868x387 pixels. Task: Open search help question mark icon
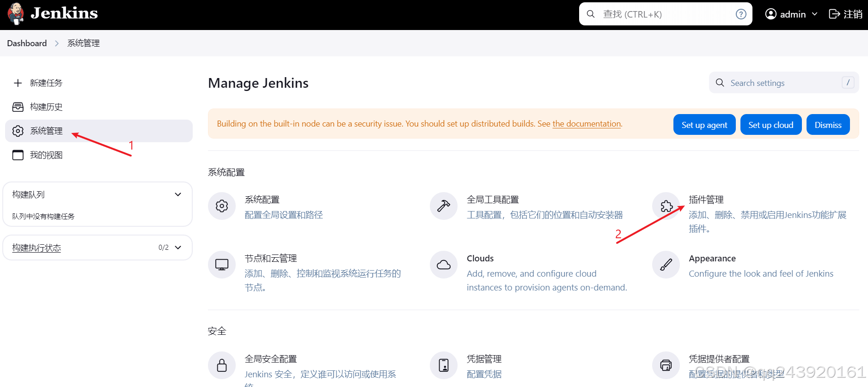coord(741,14)
